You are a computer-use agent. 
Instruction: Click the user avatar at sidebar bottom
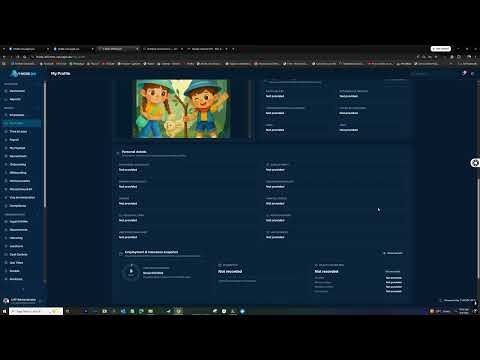pos(6,301)
